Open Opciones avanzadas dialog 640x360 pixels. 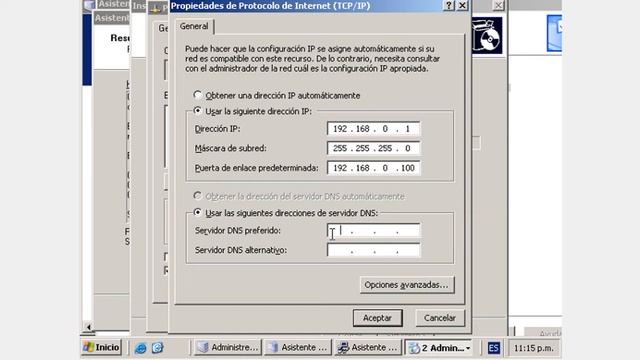[407, 285]
